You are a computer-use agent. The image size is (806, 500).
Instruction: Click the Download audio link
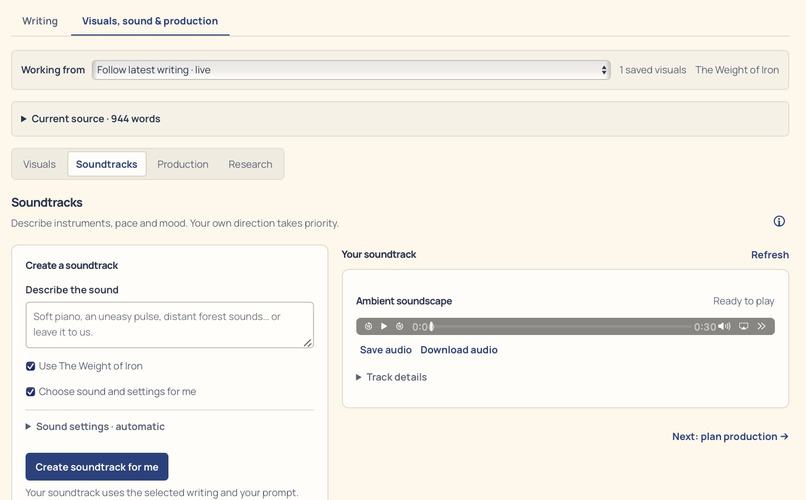(459, 350)
